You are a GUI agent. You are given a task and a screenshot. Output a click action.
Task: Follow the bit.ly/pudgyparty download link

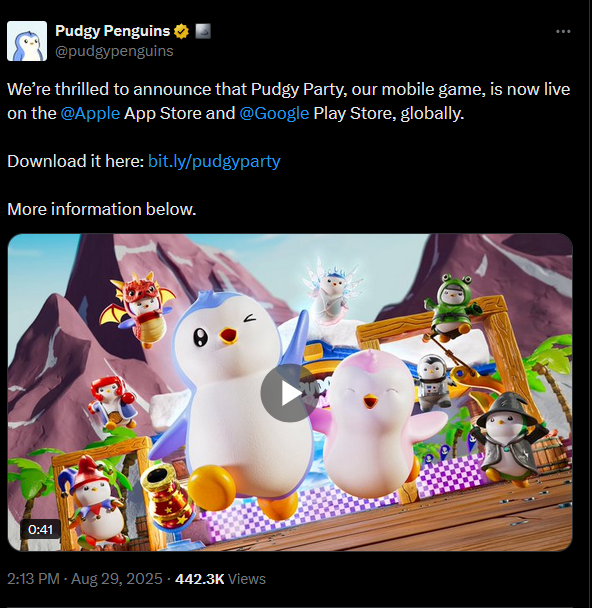pos(214,161)
